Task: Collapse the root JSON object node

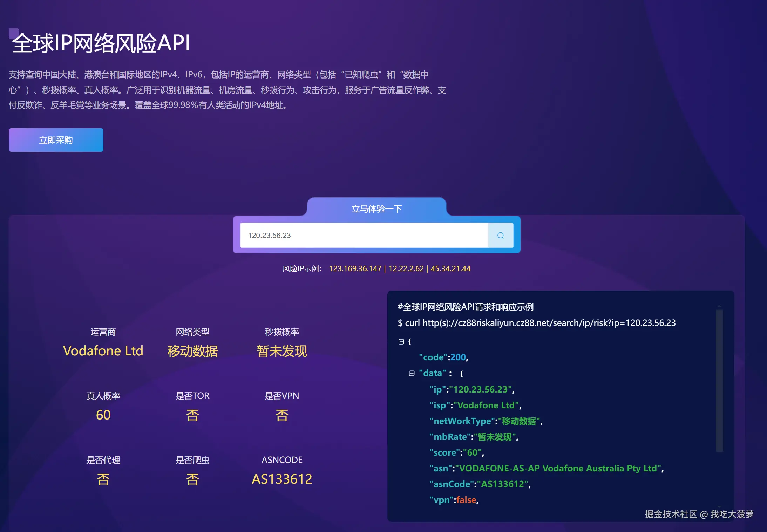Action: 401,342
